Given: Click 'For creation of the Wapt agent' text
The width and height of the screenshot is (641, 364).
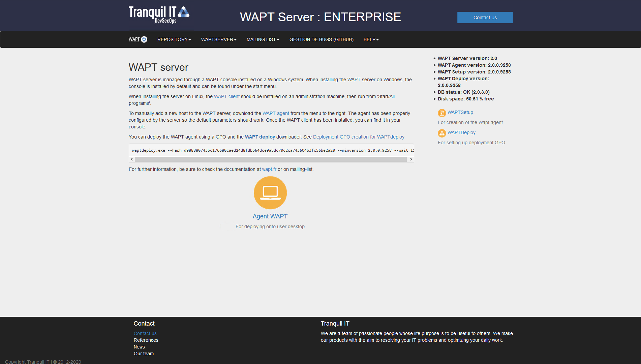Looking at the screenshot, I should (x=470, y=122).
